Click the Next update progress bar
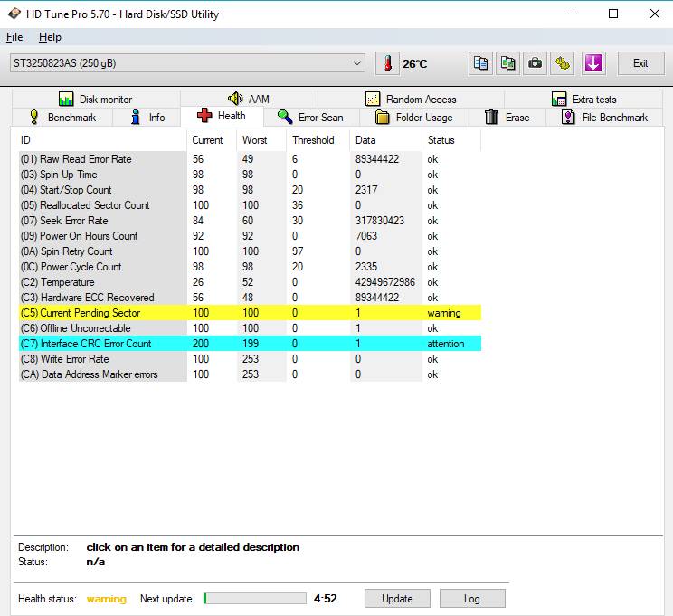 point(255,599)
